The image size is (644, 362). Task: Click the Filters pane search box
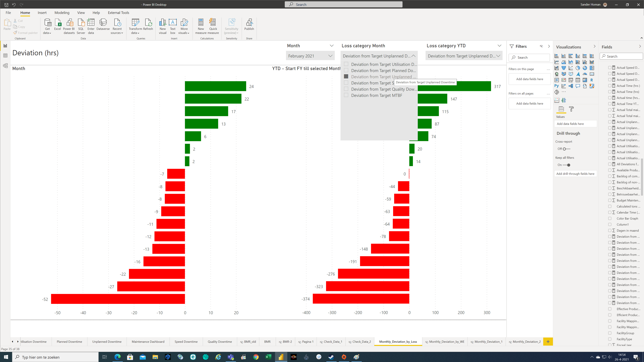529,57
